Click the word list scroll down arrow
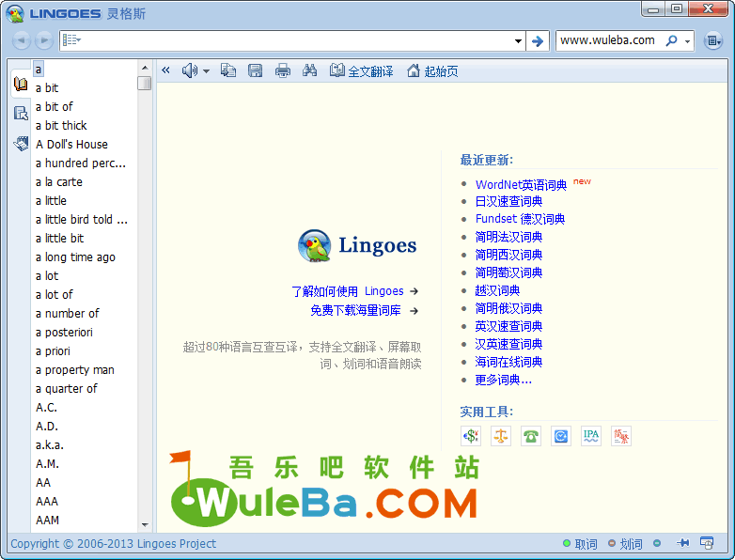The image size is (735, 560). tap(145, 525)
